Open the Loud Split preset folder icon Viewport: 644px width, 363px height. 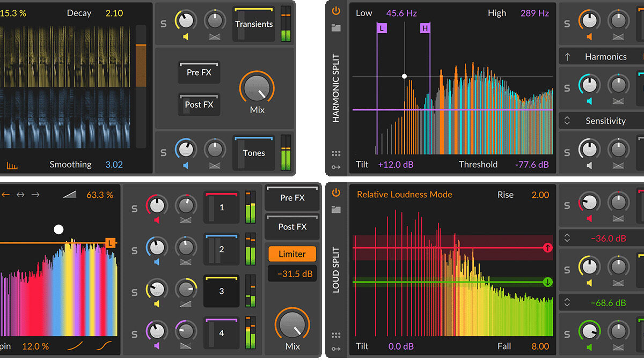coord(336,210)
